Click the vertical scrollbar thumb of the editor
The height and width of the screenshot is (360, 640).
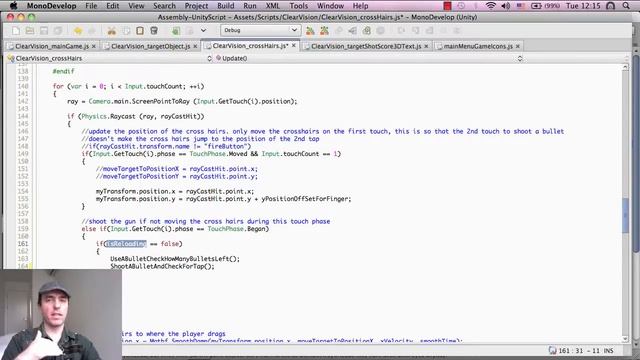tap(625, 215)
